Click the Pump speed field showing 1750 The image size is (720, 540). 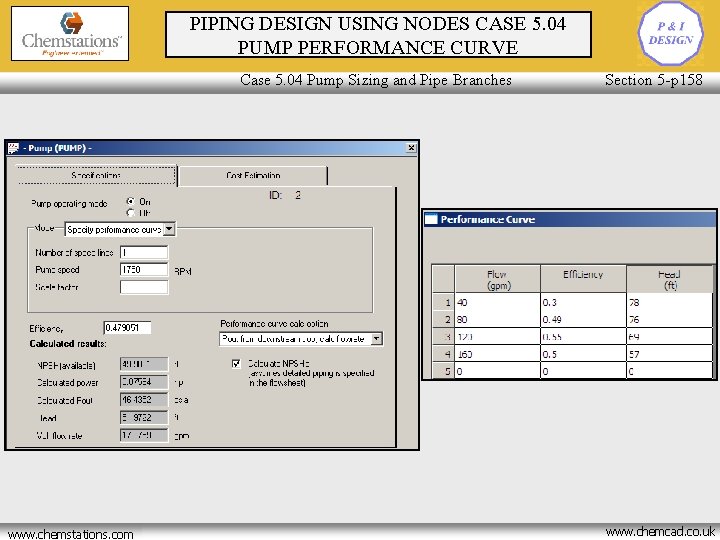144,270
